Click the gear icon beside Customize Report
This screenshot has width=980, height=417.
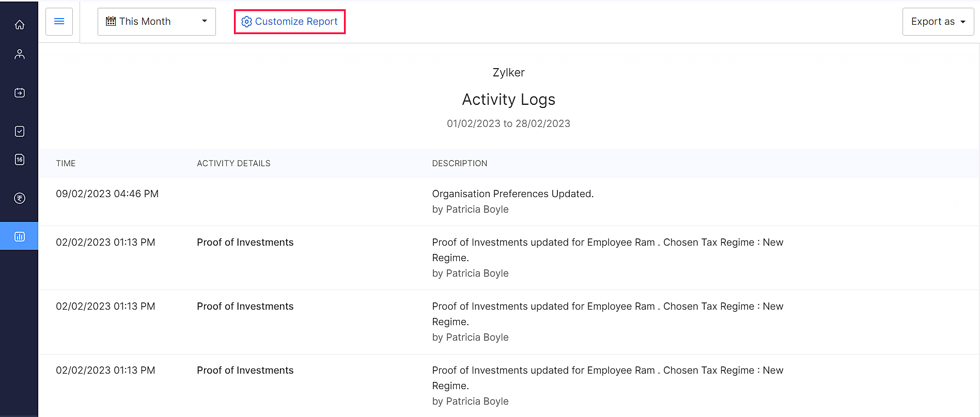click(x=246, y=22)
